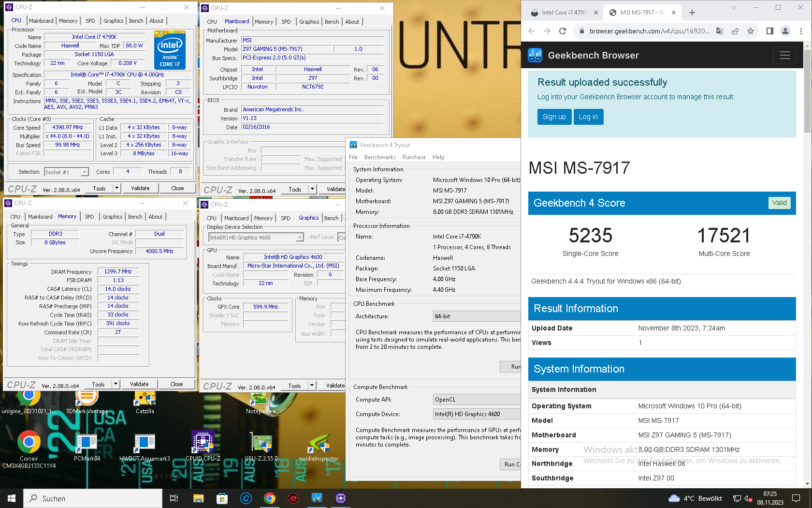812x508 pixels.
Task: Close the MSI MS-7917 browser tab
Action: 674,13
